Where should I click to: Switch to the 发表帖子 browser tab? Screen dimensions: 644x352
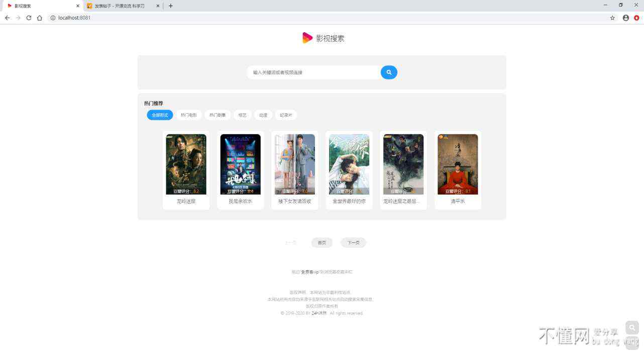123,6
